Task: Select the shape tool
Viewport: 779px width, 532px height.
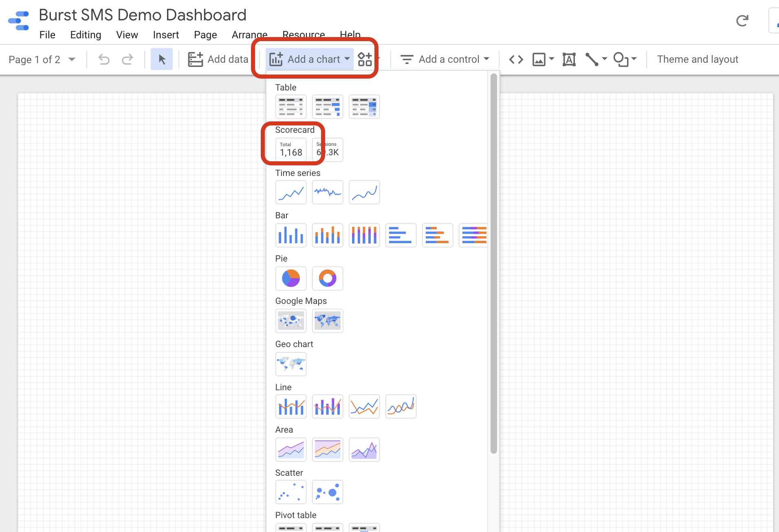Action: pos(621,59)
